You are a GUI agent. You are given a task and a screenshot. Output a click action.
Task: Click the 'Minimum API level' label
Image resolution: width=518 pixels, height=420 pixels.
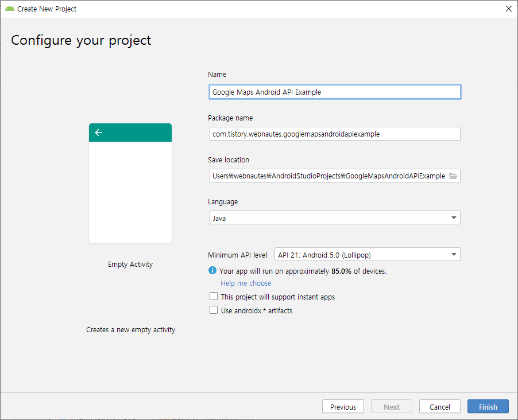tap(237, 255)
